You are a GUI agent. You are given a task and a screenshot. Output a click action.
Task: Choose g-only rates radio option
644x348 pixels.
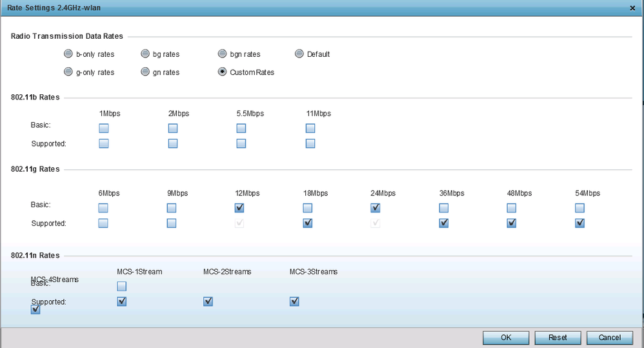[x=68, y=72]
